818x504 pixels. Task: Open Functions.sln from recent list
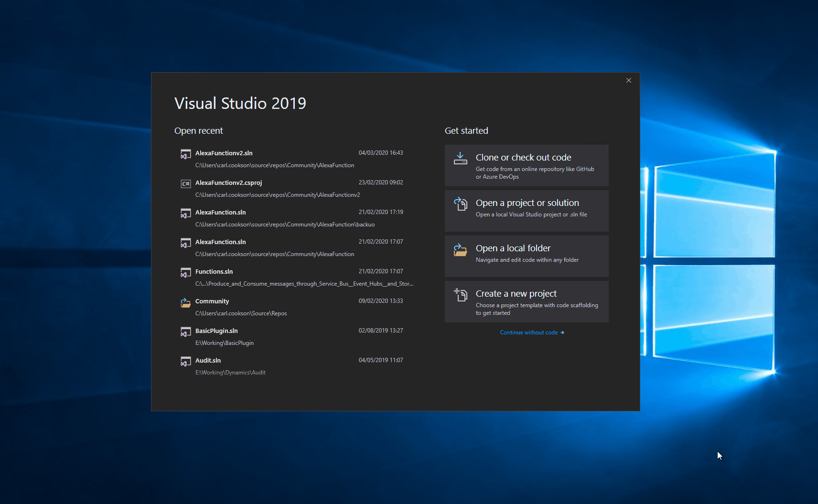[x=295, y=278]
